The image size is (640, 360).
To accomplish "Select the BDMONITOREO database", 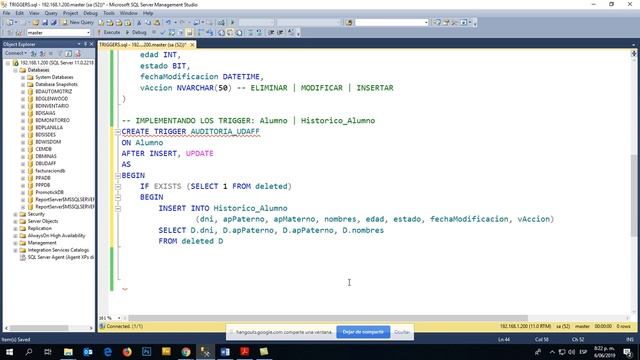I will click(52, 120).
